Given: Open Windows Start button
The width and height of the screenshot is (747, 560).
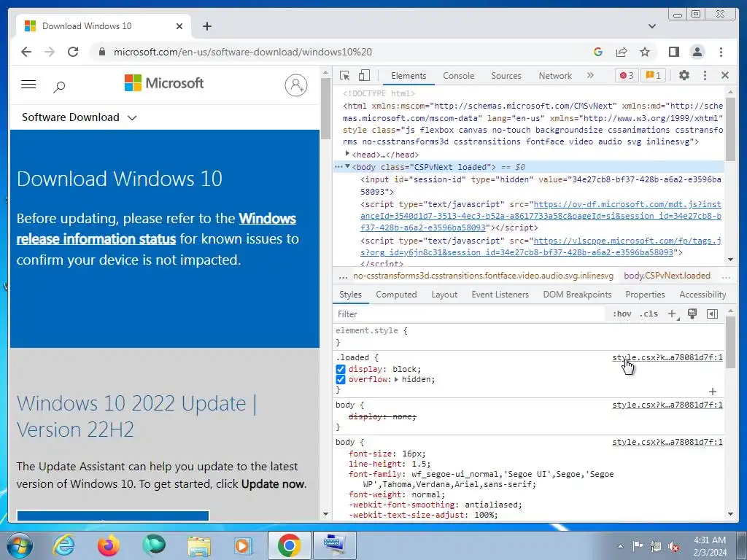Looking at the screenshot, I should (x=19, y=546).
